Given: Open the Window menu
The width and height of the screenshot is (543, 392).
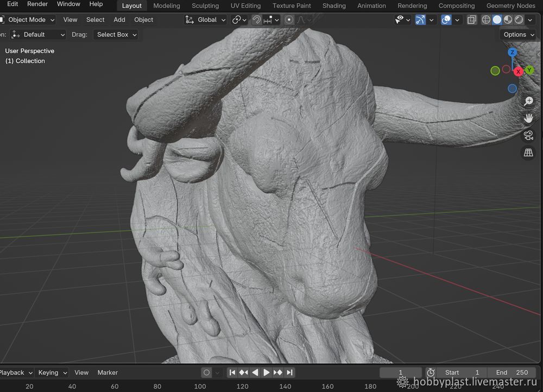Looking at the screenshot, I should (68, 4).
